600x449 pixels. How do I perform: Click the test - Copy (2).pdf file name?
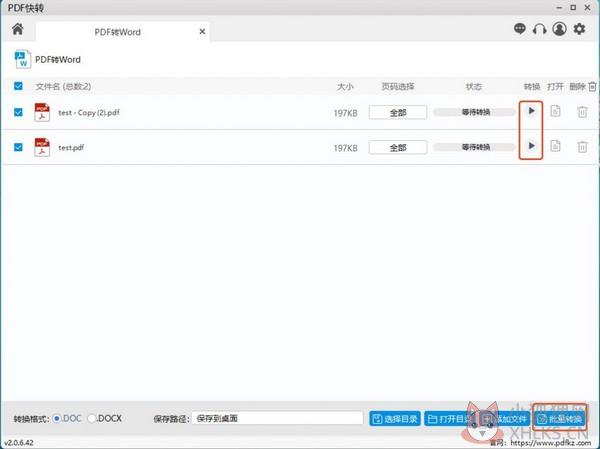pyautogui.click(x=89, y=113)
